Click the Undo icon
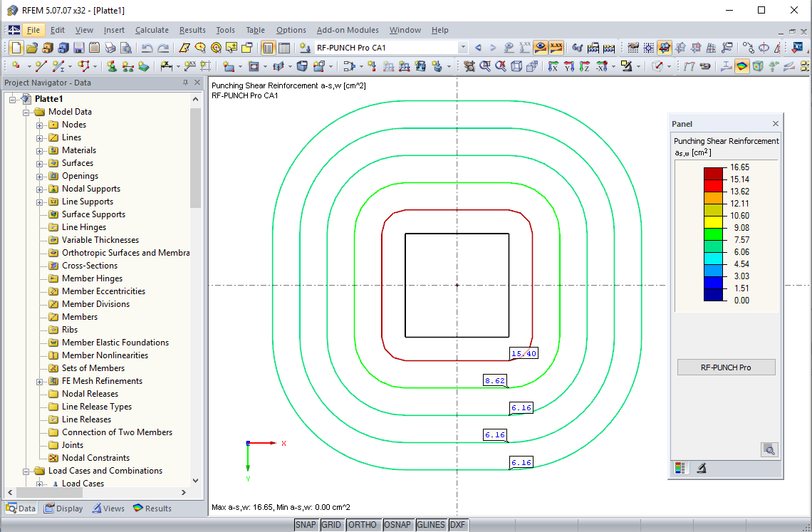812x532 pixels. tap(147, 48)
